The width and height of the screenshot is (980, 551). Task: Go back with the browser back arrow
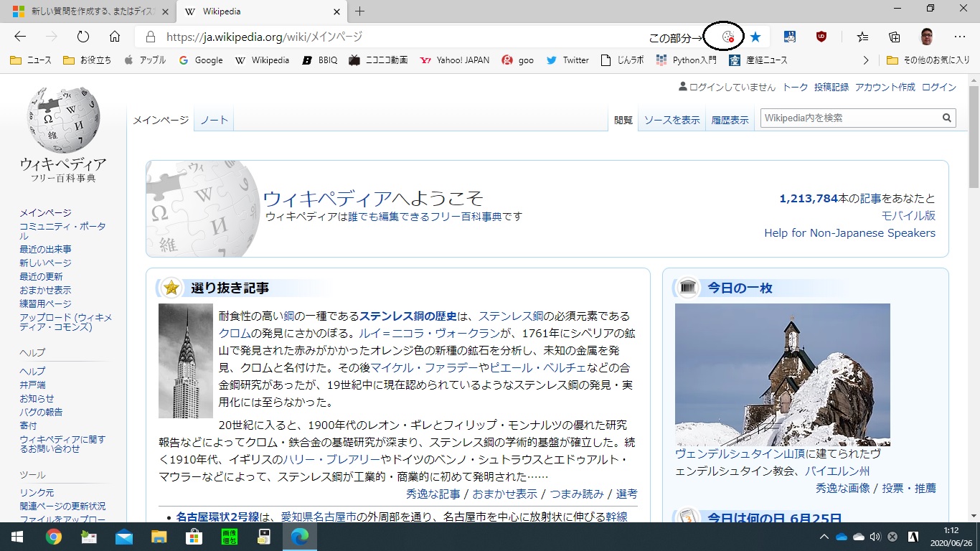point(20,37)
